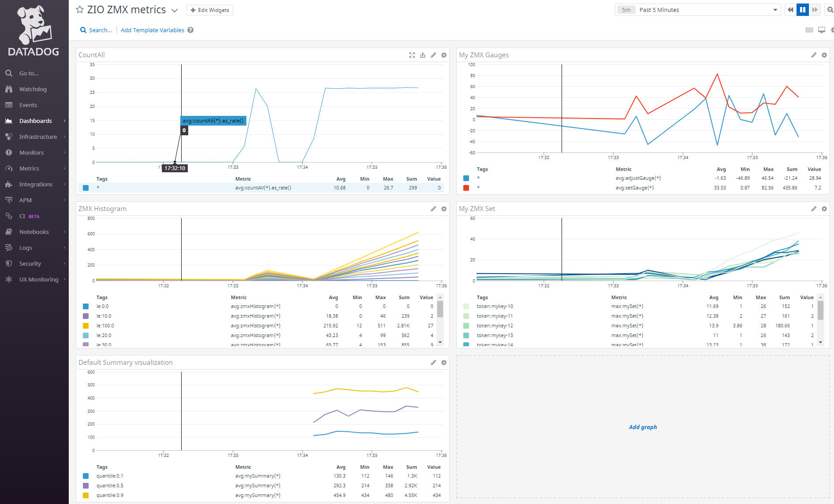Click the le:100.0 yellow color swatch
Screen dimensions: 834x504
pos(86,326)
